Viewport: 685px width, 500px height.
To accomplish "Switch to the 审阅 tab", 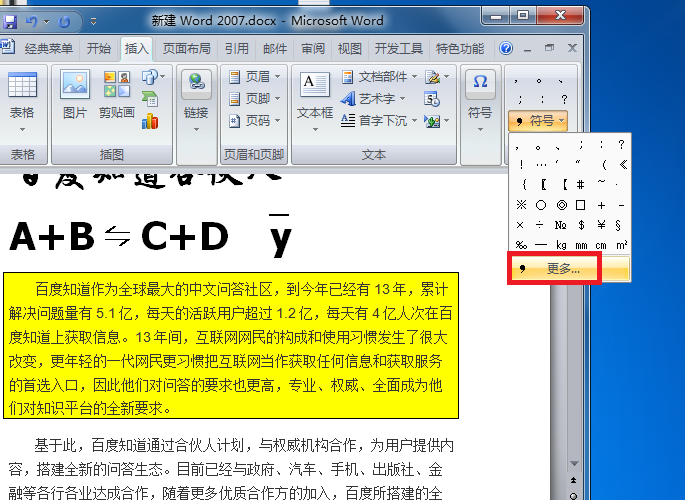I will pos(313,48).
